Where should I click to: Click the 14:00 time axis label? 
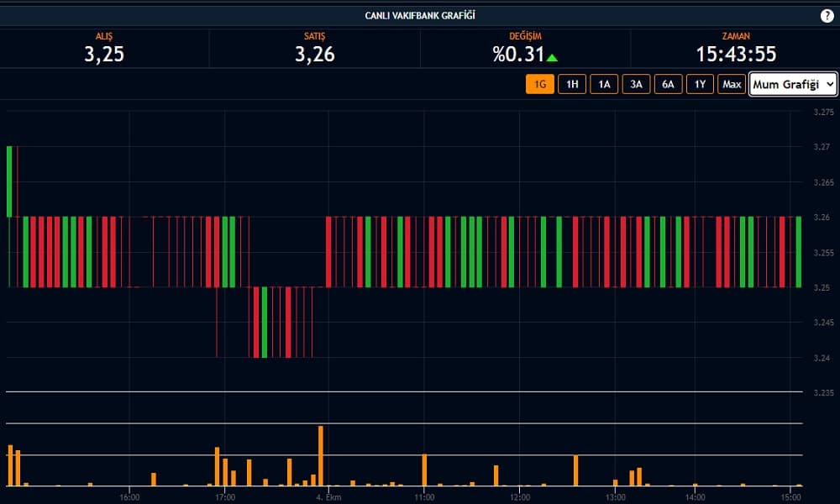pos(695,497)
